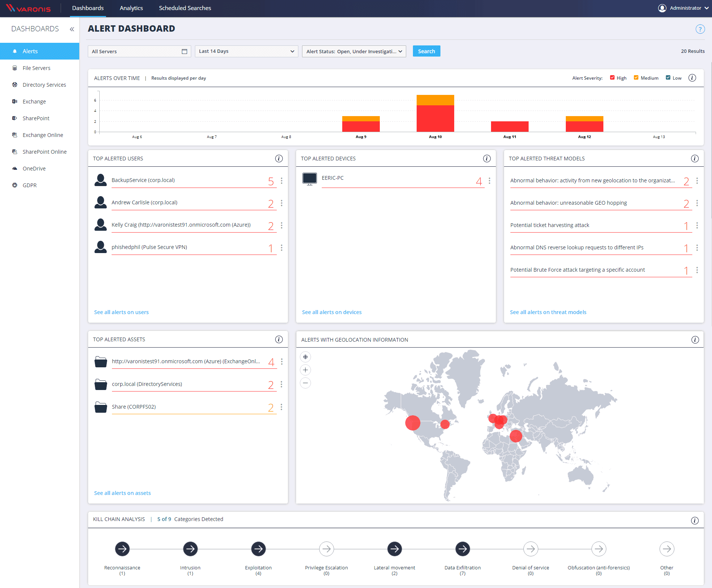Click the map zoom in button
This screenshot has width=712, height=588.
pos(305,370)
